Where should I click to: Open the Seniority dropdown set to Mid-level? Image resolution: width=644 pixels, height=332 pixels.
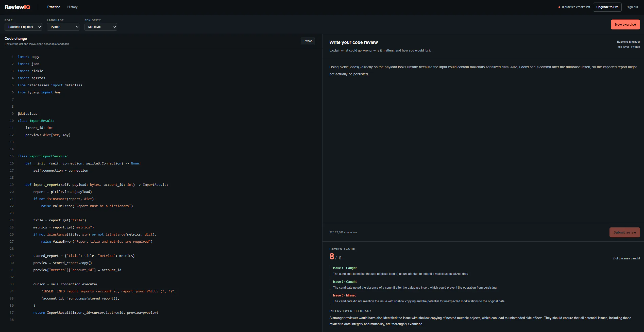[x=101, y=27]
